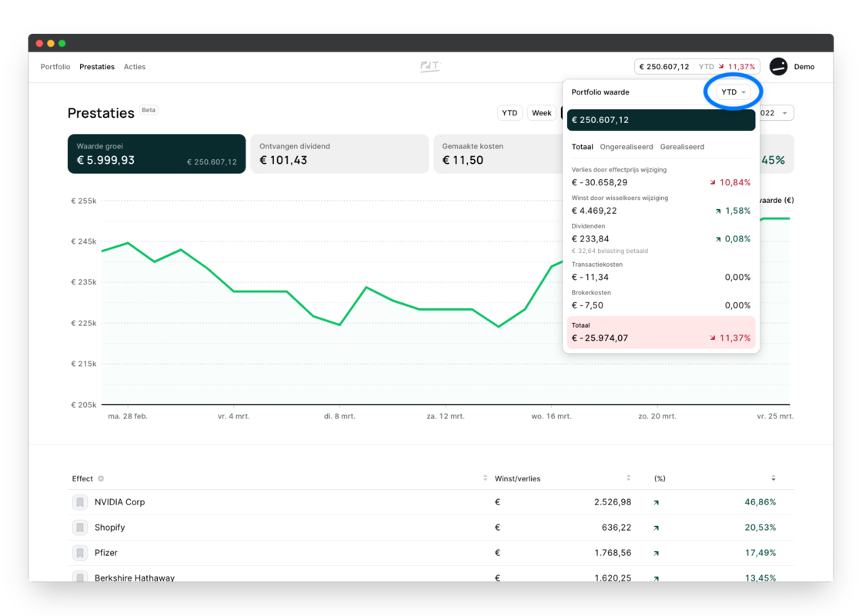
Task: Click the NVIDIA Corp stock logo icon
Action: coord(79,502)
